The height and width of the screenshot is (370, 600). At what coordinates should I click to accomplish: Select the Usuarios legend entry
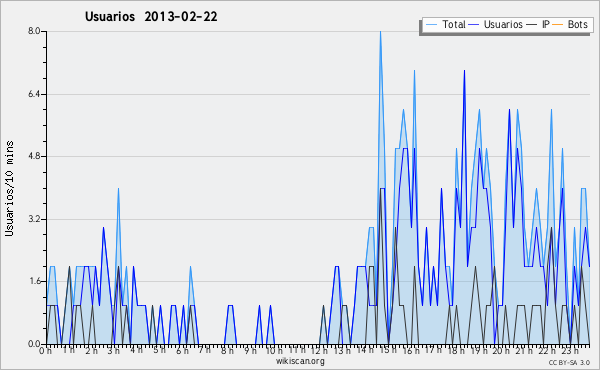(496, 24)
